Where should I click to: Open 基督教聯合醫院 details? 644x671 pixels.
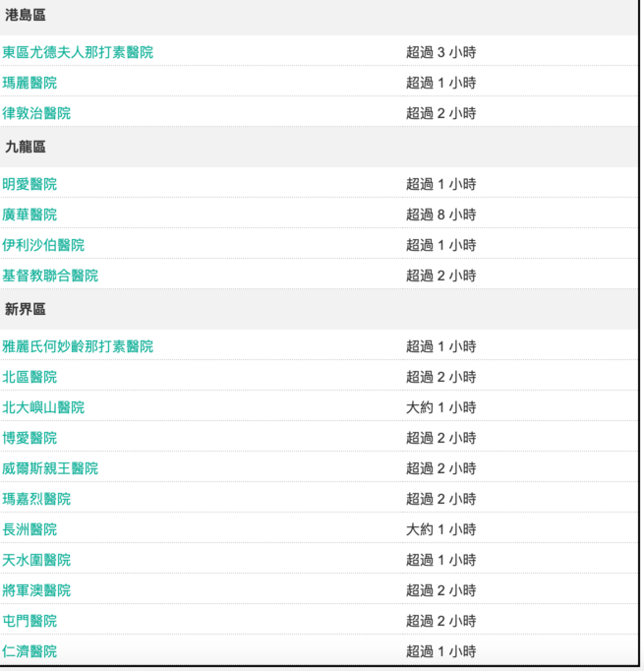[50, 275]
